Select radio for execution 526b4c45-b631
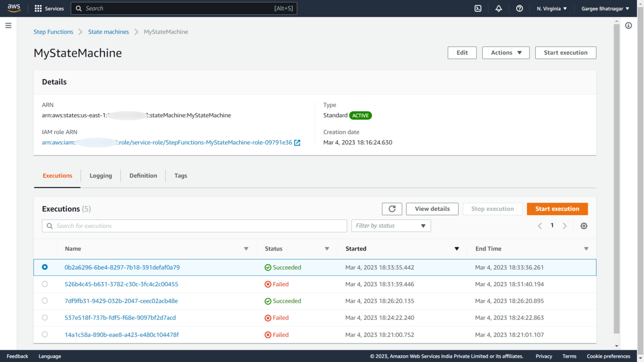 (x=45, y=284)
